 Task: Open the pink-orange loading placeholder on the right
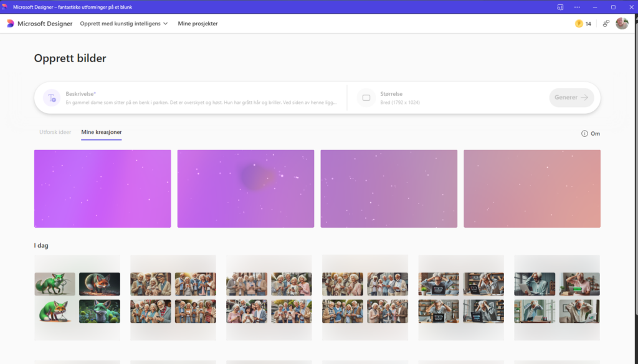[532, 189]
